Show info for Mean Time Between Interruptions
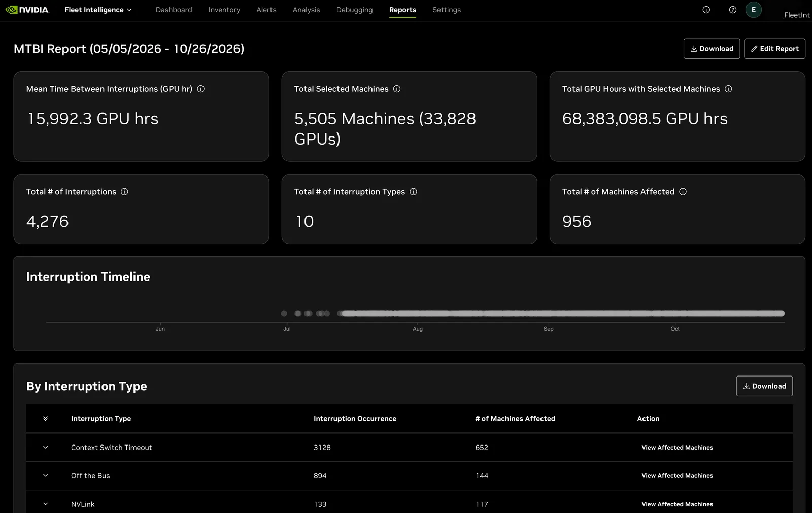This screenshot has height=513, width=812. tap(200, 89)
